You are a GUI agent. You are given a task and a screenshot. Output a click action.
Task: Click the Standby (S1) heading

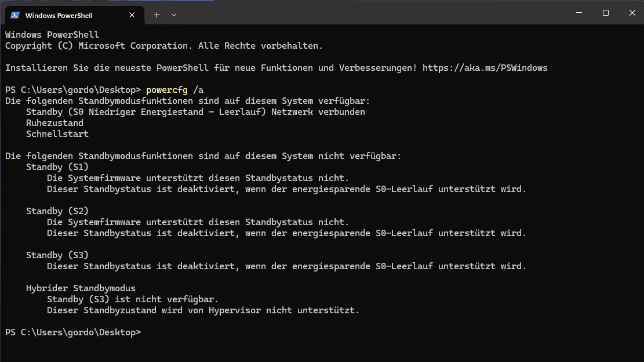point(57,167)
